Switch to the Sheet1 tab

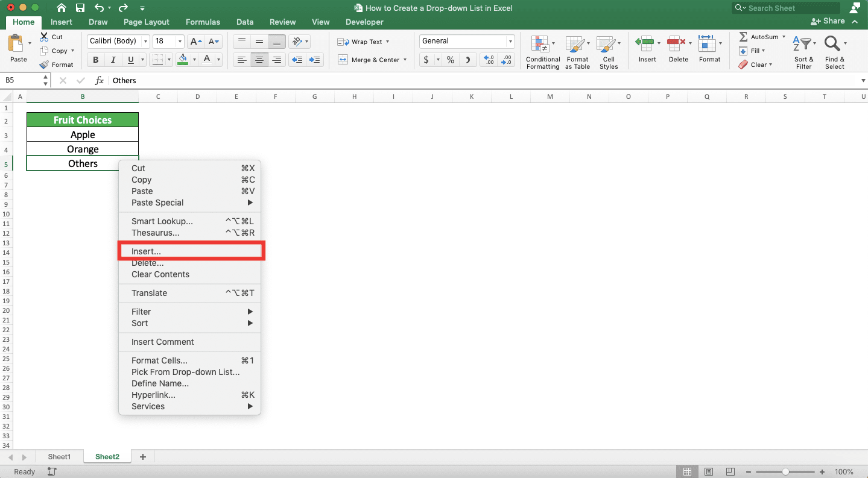59,457
